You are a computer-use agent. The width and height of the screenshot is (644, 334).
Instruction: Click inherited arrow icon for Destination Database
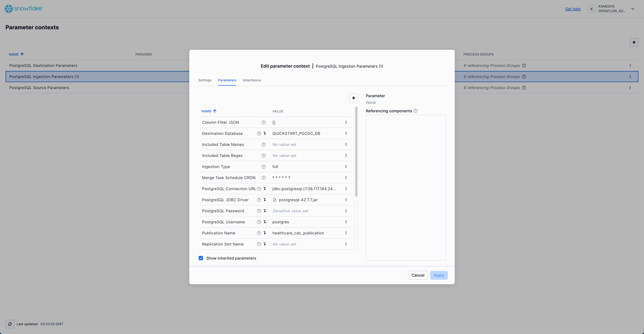(x=265, y=133)
